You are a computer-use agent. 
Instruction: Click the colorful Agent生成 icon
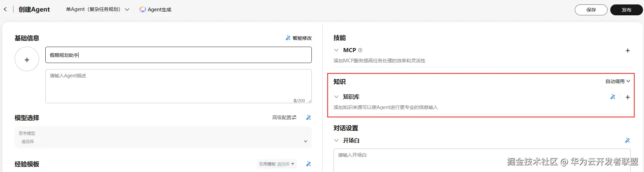pyautogui.click(x=143, y=10)
